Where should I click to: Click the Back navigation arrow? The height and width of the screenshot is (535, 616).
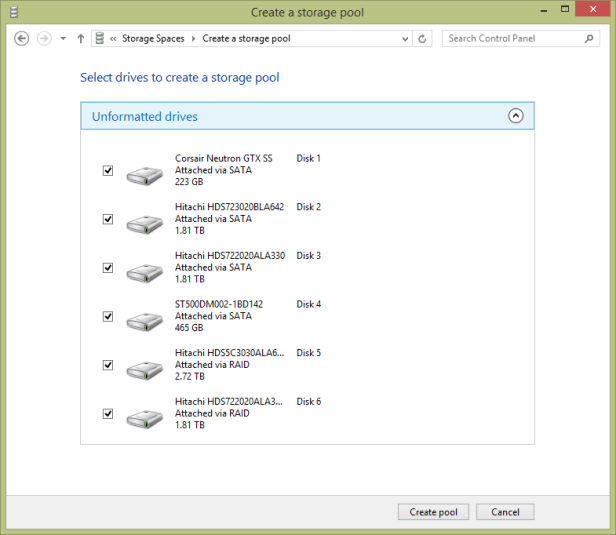click(22, 39)
